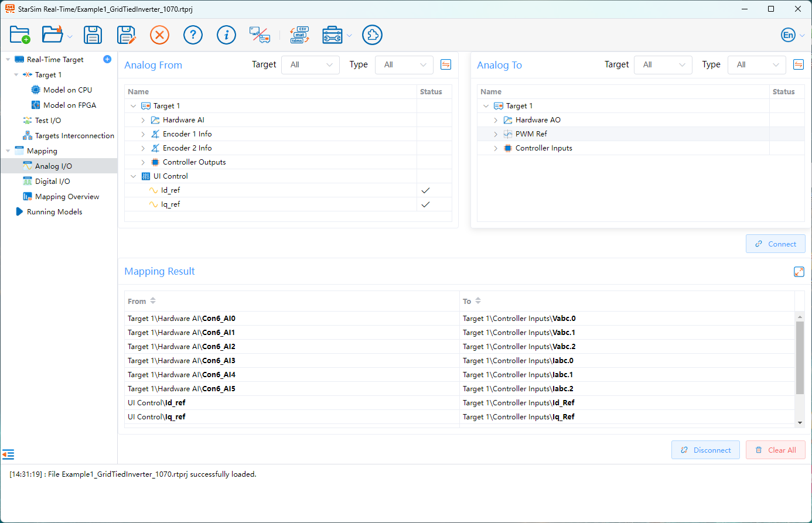This screenshot has height=523, width=812.
Task: Open Digital I/O mapping
Action: click(52, 182)
